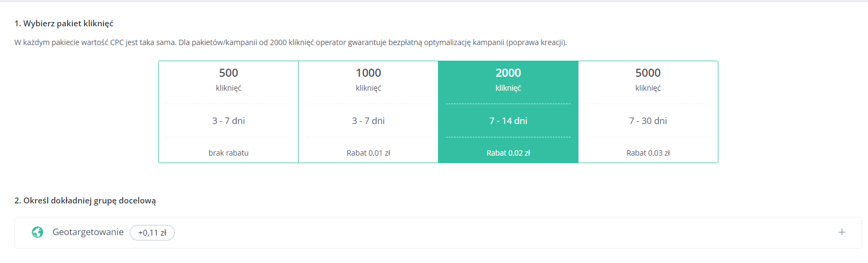Select the 500 kliknięć package
This screenshot has width=868, height=263.
pyautogui.click(x=228, y=112)
